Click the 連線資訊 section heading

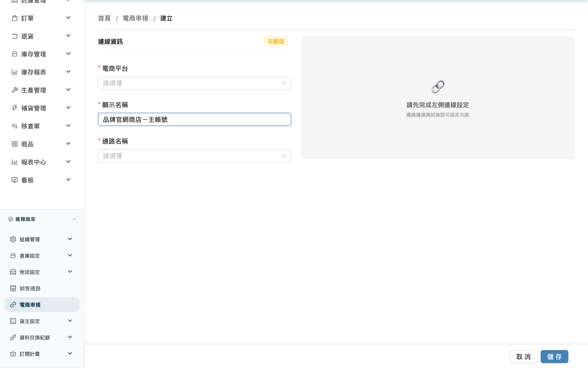pos(110,42)
